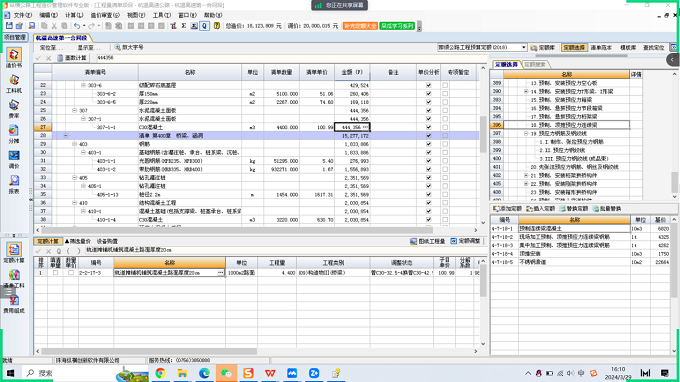Collapse the 307 tree node
Image resolution: width=680 pixels, height=382 pixels.
(74, 111)
